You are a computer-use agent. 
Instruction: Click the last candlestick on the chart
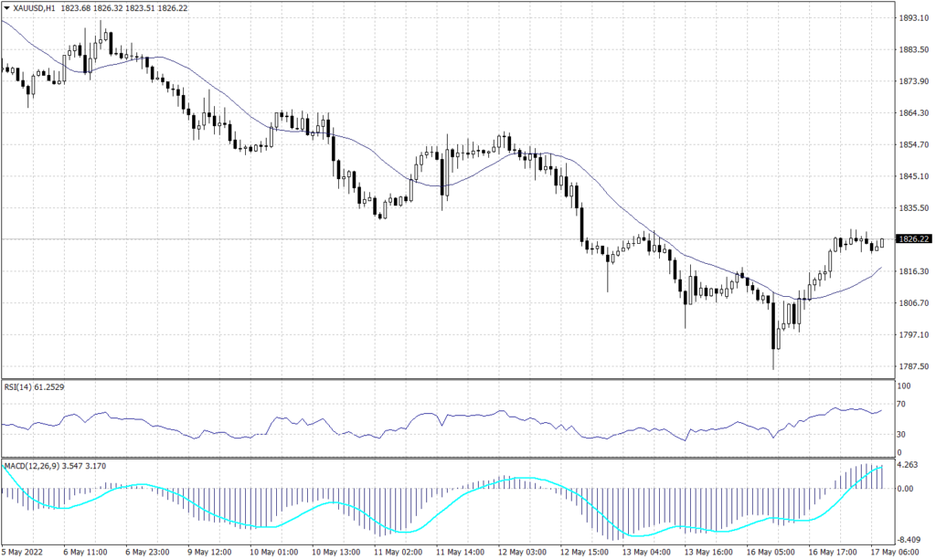coord(882,243)
